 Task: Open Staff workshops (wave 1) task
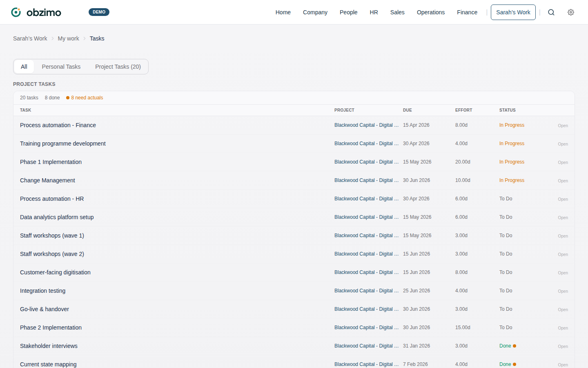52,236
